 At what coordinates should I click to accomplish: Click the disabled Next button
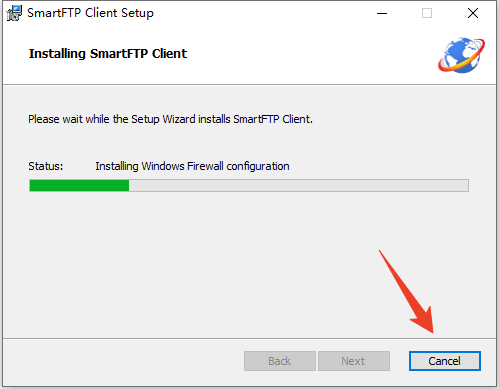(354, 361)
